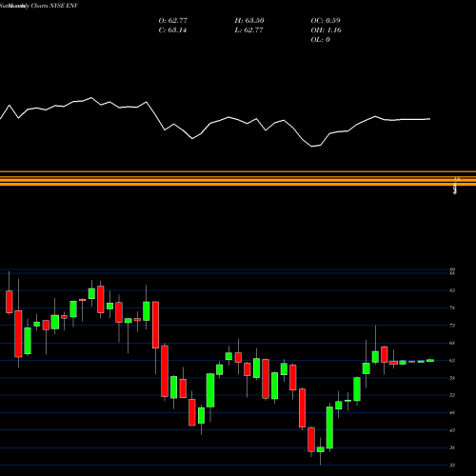Viewport: 476px width, 476px height.
Task: Click the 48 price axis label
Action: click(x=452, y=413)
